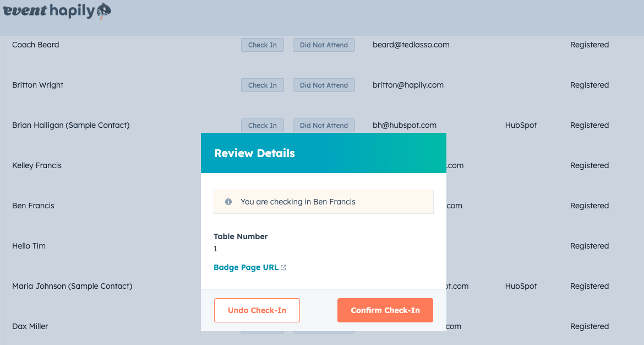The height and width of the screenshot is (345, 644).
Task: Open the Badge Page URL link
Action: point(246,267)
